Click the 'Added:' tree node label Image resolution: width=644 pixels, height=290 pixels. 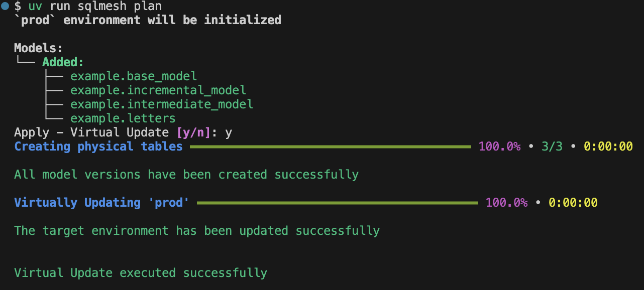(63, 62)
